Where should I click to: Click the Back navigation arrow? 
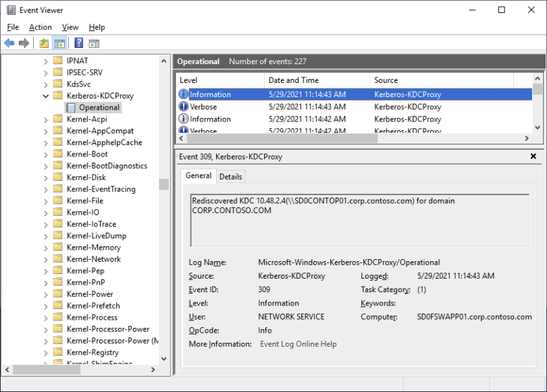coord(9,43)
